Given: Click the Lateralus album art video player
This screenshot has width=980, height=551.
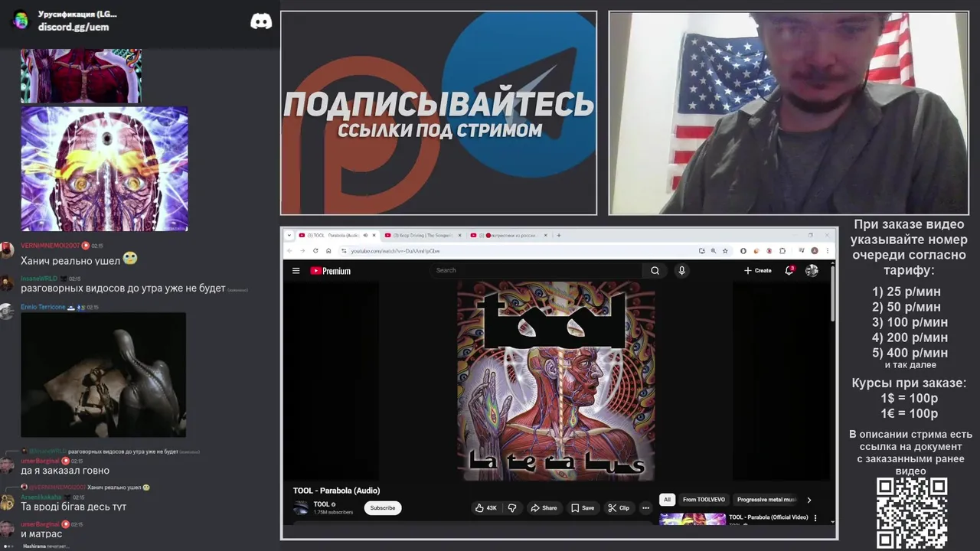Looking at the screenshot, I should [556, 380].
